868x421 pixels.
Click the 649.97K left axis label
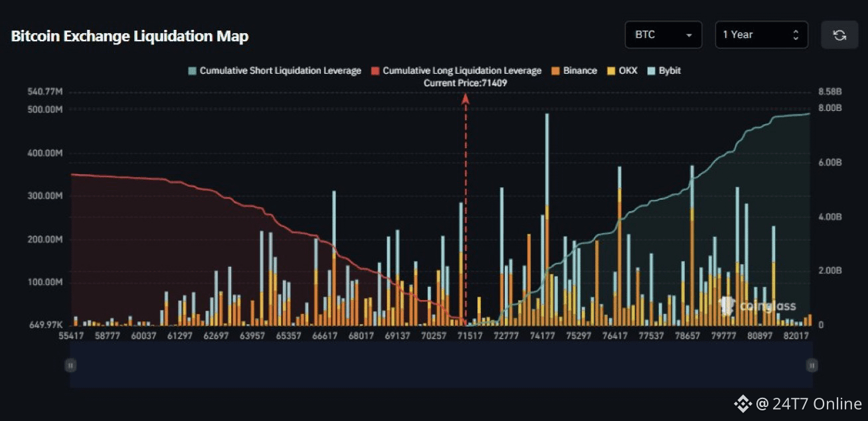tap(45, 325)
